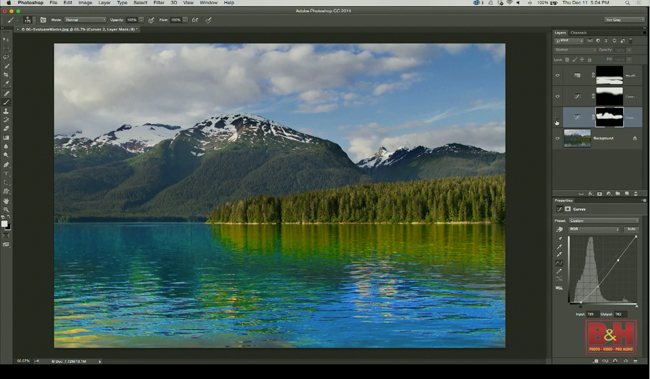Select the Lasso tool

pyautogui.click(x=6, y=57)
